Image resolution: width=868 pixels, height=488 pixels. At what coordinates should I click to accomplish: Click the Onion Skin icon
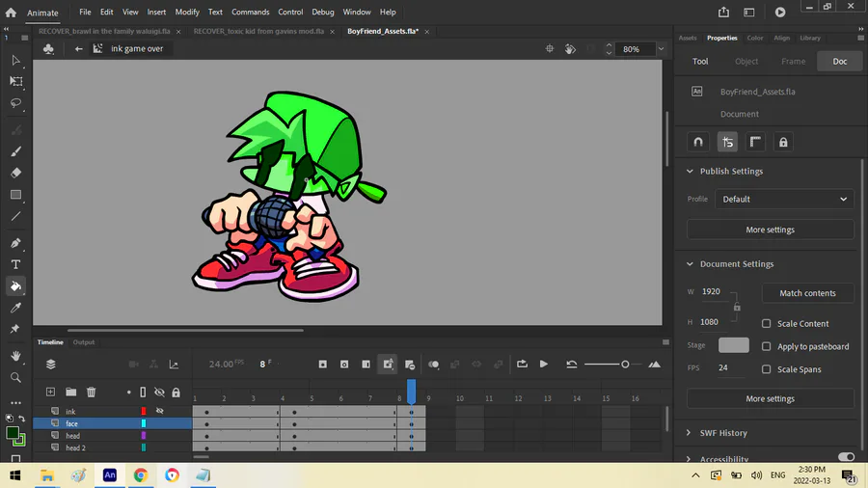(433, 364)
